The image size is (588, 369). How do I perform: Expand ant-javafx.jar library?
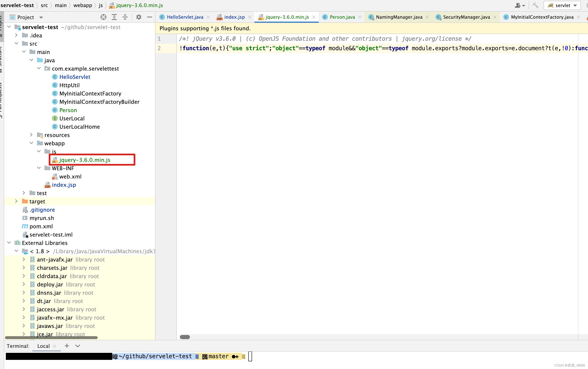tap(24, 259)
